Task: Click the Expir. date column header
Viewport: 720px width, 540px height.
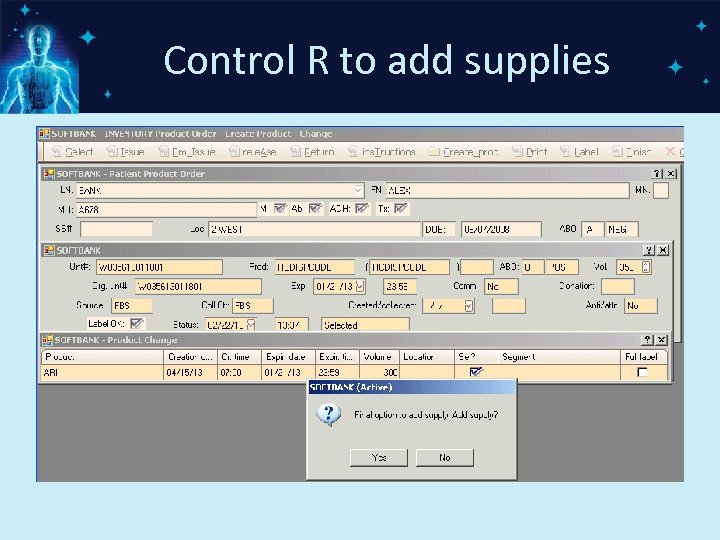Action: click(x=289, y=357)
